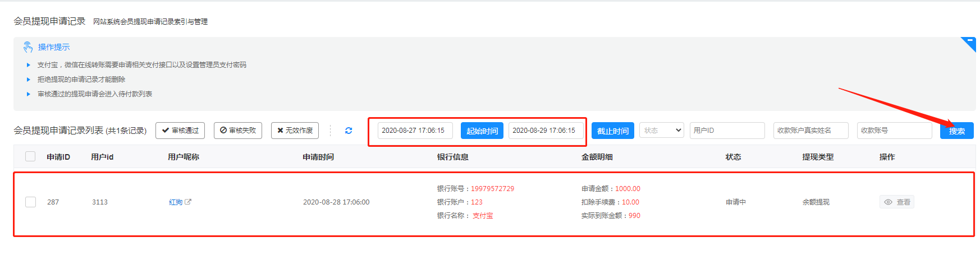Open the 状态 status dropdown
The height and width of the screenshot is (274, 980).
(661, 131)
